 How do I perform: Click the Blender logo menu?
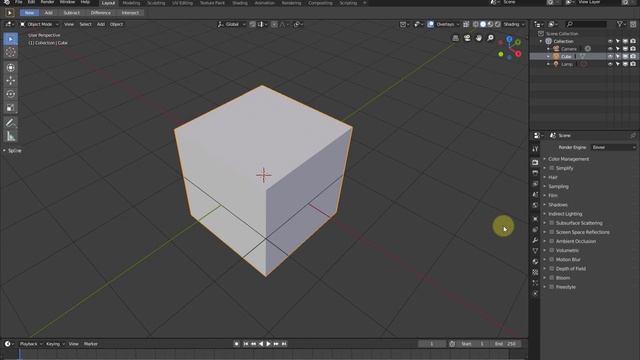point(7,2)
